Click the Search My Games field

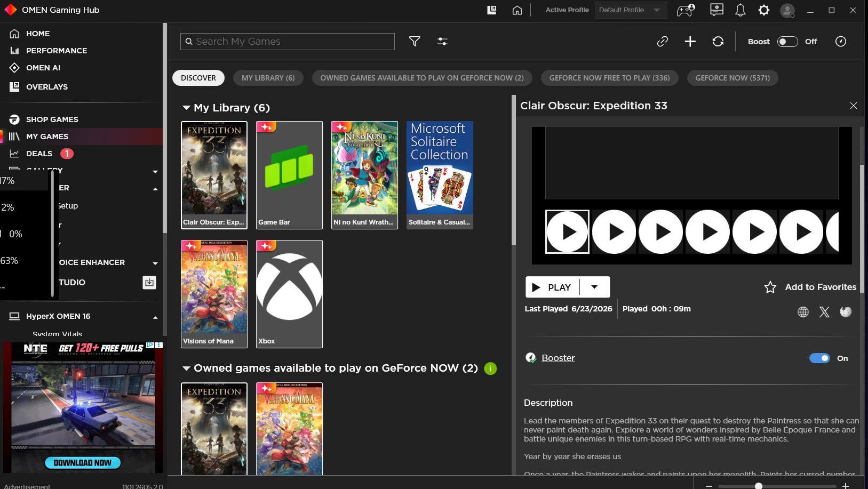click(x=288, y=42)
